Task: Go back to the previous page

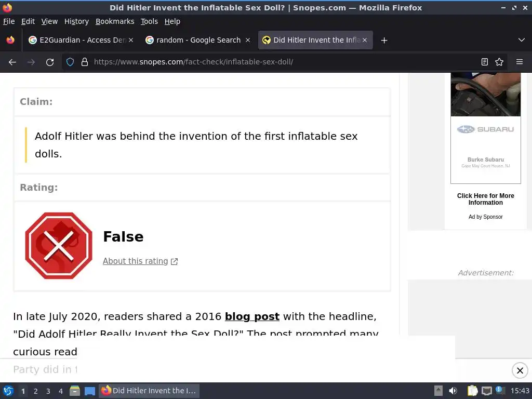Action: click(12, 62)
